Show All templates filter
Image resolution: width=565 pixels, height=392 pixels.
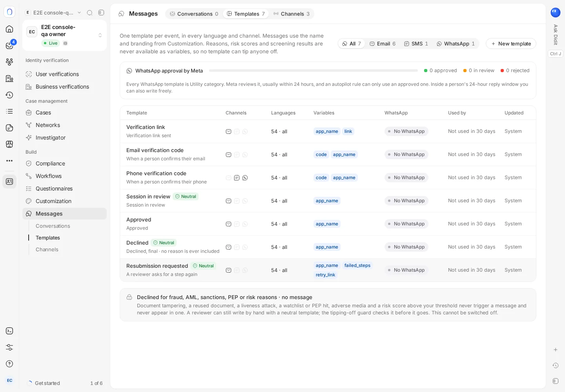352,44
